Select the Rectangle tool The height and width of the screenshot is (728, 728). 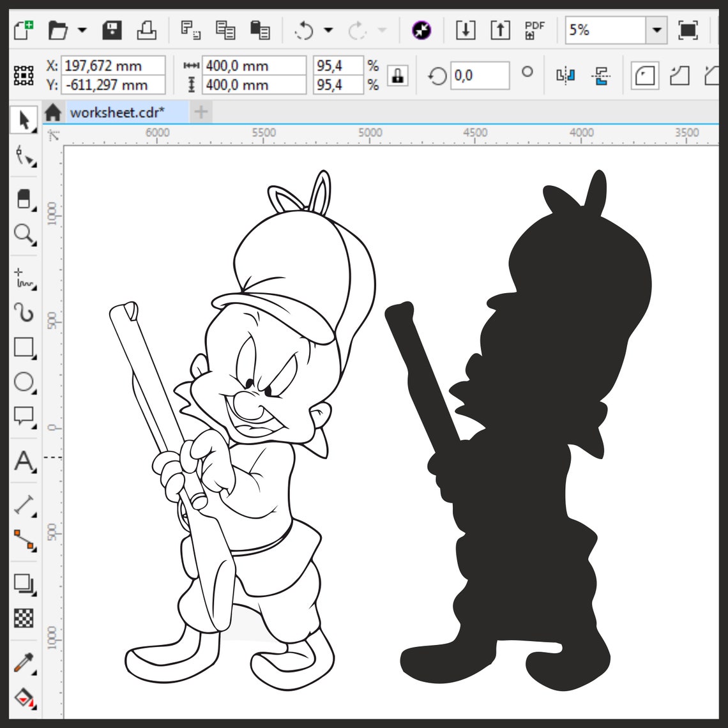click(x=24, y=345)
